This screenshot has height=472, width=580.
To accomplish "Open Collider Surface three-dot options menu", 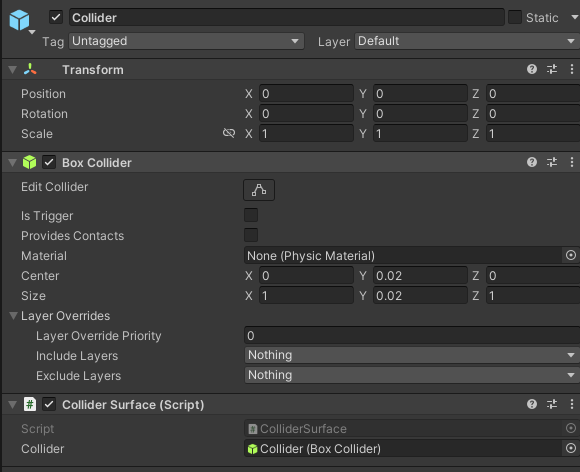I will (x=572, y=404).
